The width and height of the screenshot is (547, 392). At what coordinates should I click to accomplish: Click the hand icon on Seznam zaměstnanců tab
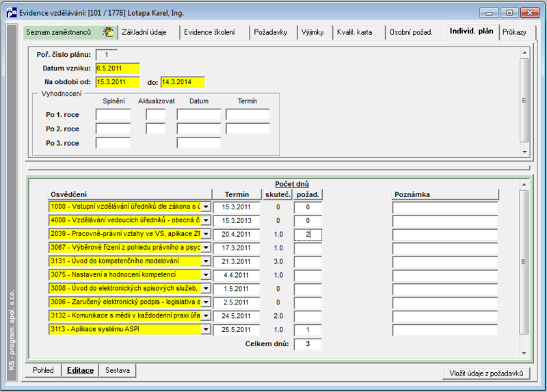[108, 32]
